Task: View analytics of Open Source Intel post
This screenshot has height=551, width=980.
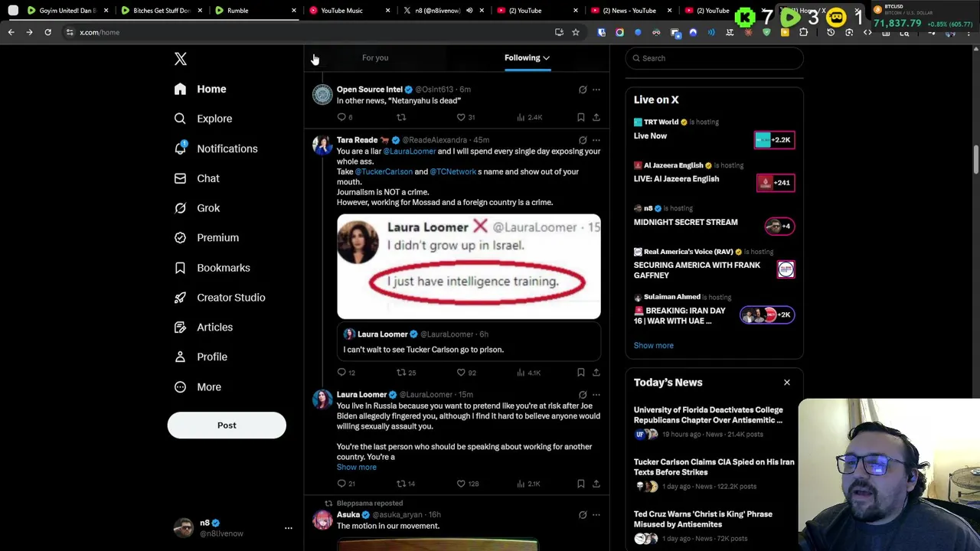Action: (529, 117)
